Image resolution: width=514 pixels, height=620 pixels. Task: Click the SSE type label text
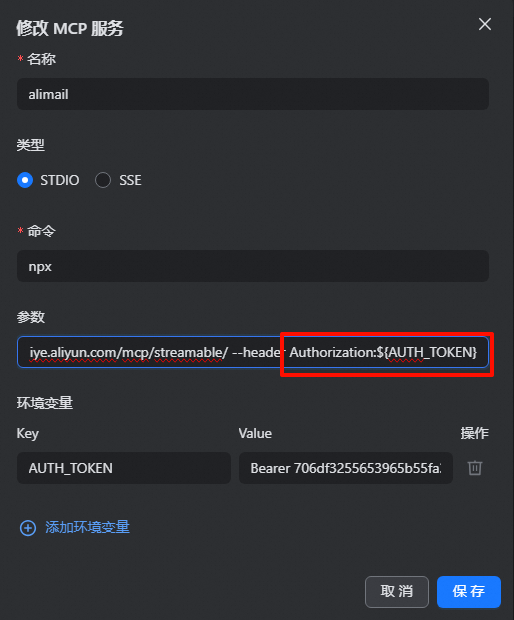pyautogui.click(x=130, y=180)
